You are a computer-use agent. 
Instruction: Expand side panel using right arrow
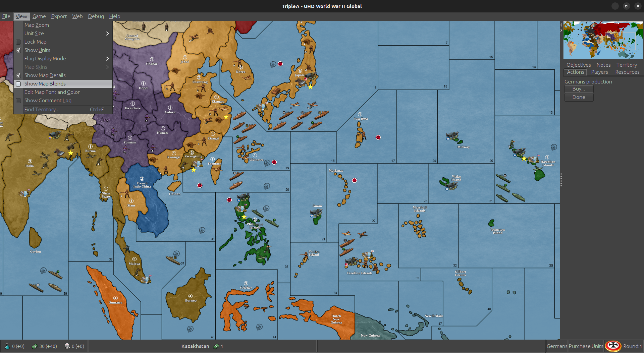pos(561,31)
